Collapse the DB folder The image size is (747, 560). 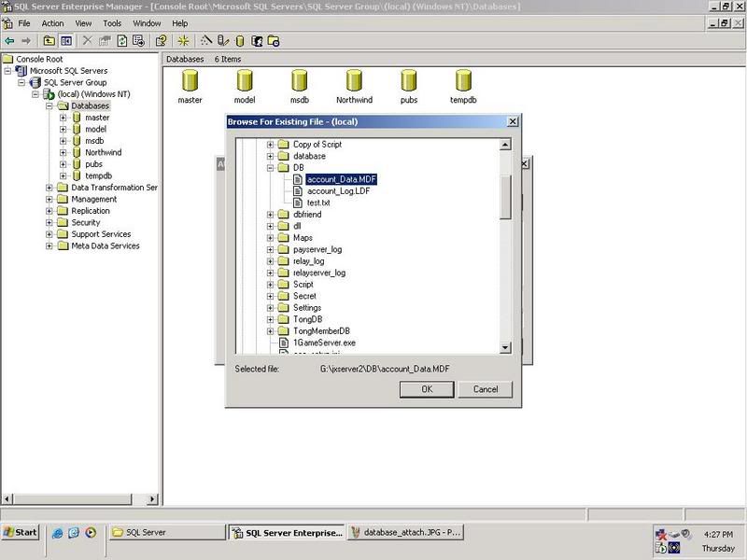pos(270,168)
